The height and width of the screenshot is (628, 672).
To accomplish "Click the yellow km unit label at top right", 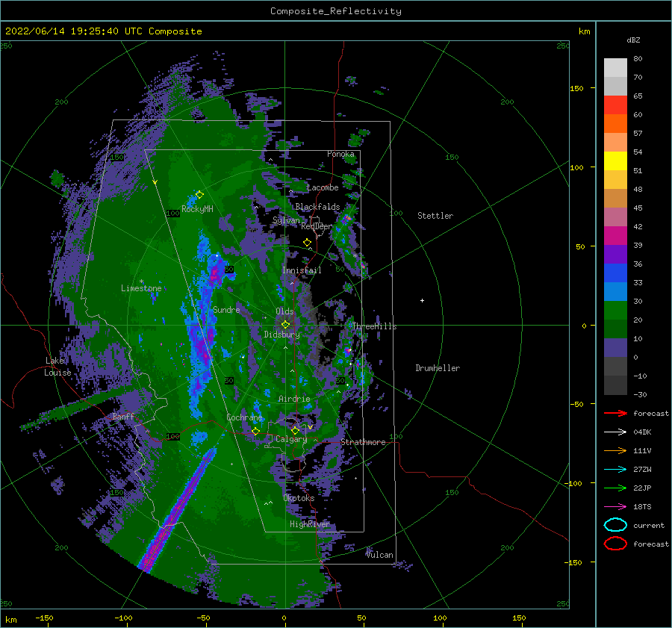I will 584,31.
